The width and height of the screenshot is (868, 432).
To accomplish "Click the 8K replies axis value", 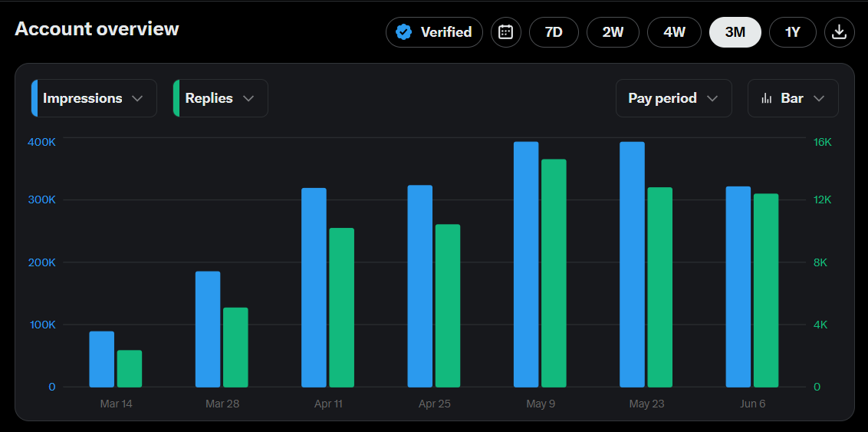I will (x=820, y=262).
